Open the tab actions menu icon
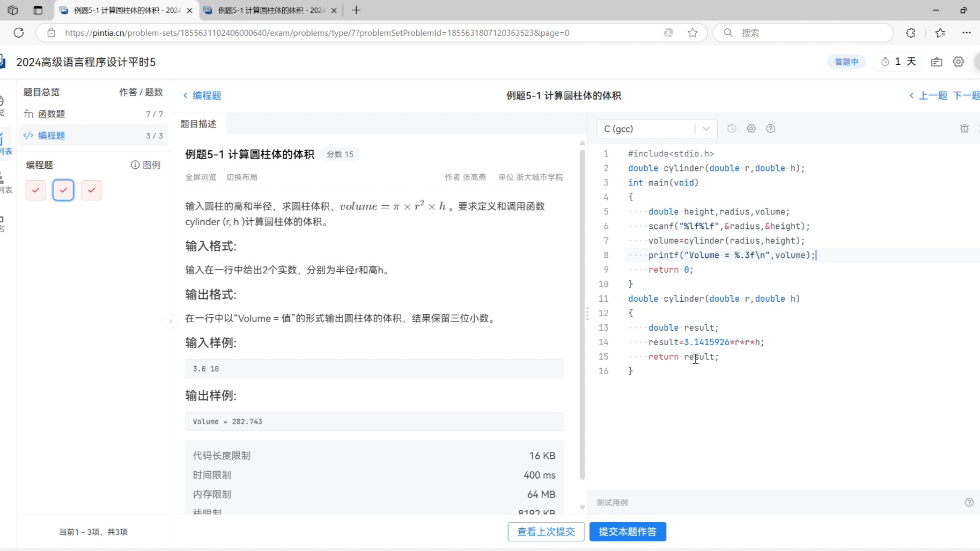Viewport: 980px width, 551px height. (38, 10)
